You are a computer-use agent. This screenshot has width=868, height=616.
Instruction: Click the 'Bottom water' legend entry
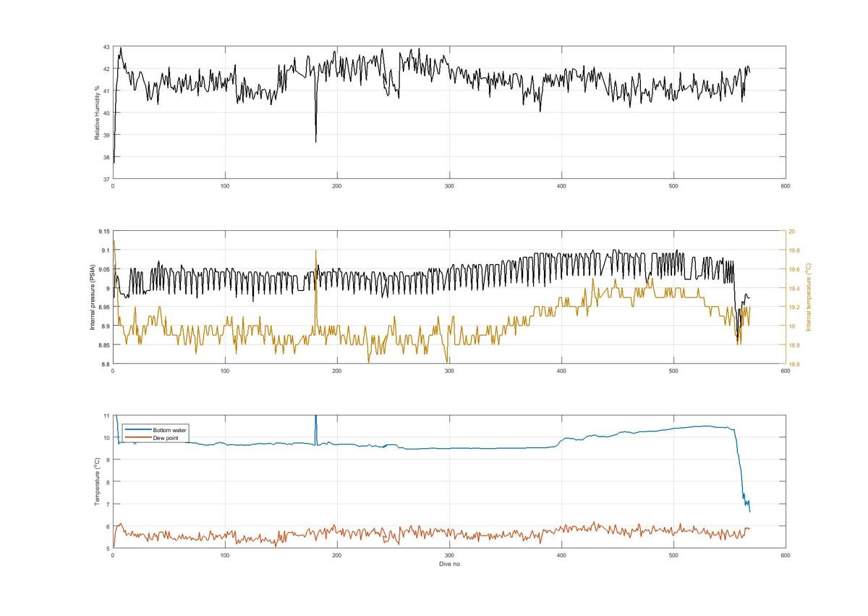click(x=169, y=430)
